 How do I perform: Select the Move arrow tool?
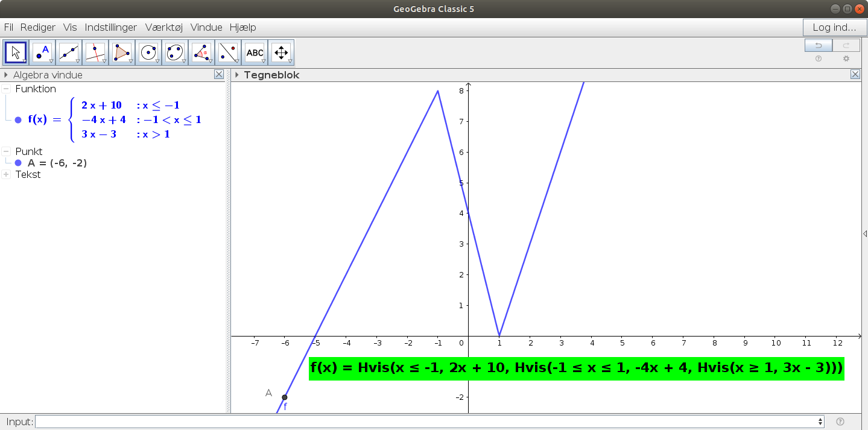[16, 52]
